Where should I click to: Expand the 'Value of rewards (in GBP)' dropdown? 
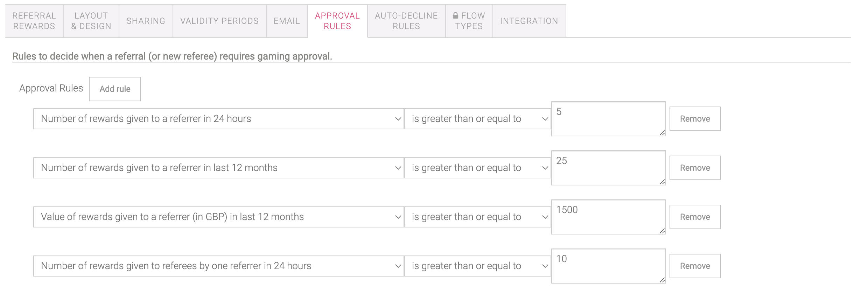pos(219,217)
